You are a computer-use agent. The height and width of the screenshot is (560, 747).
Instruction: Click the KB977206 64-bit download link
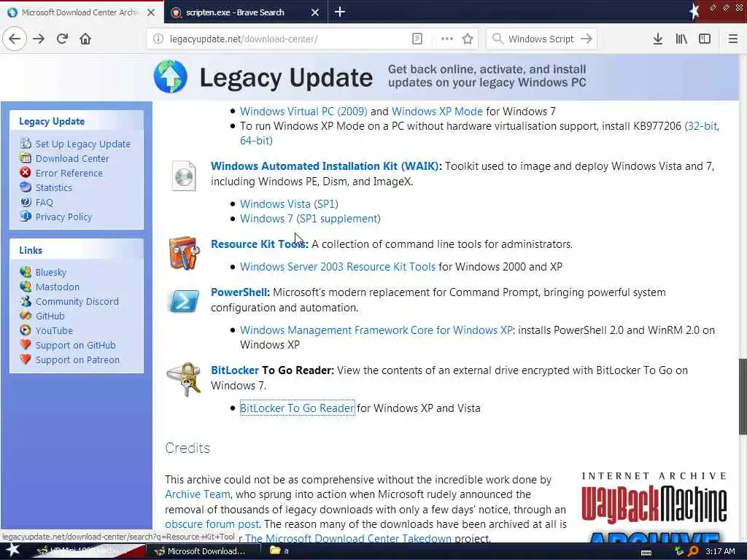coord(256,141)
